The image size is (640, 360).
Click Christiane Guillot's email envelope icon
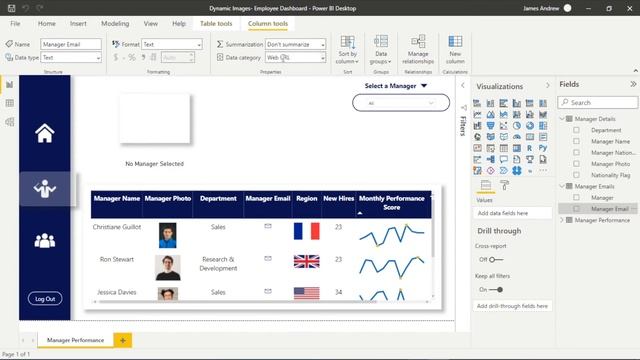tap(268, 226)
